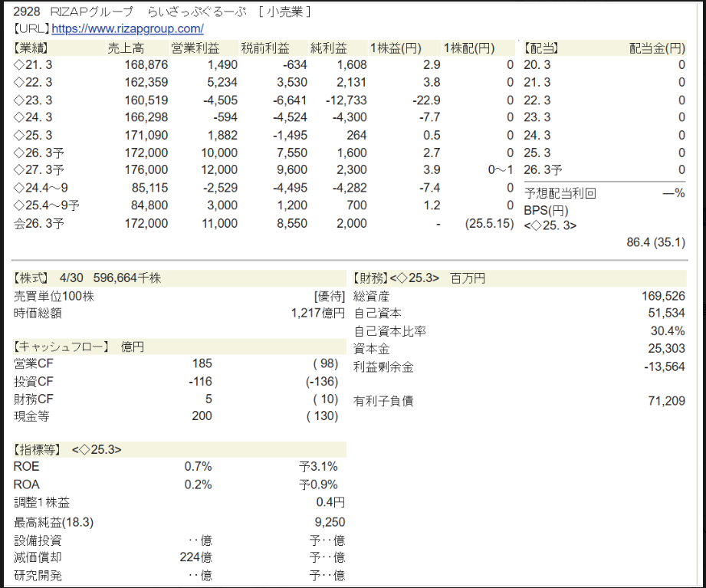
Task: Select the ◇25.4～9予 interim row label
Action: pyautogui.click(x=46, y=205)
